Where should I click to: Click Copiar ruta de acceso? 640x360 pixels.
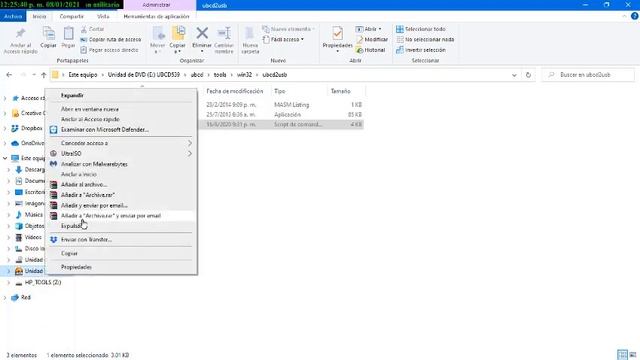coord(111,40)
